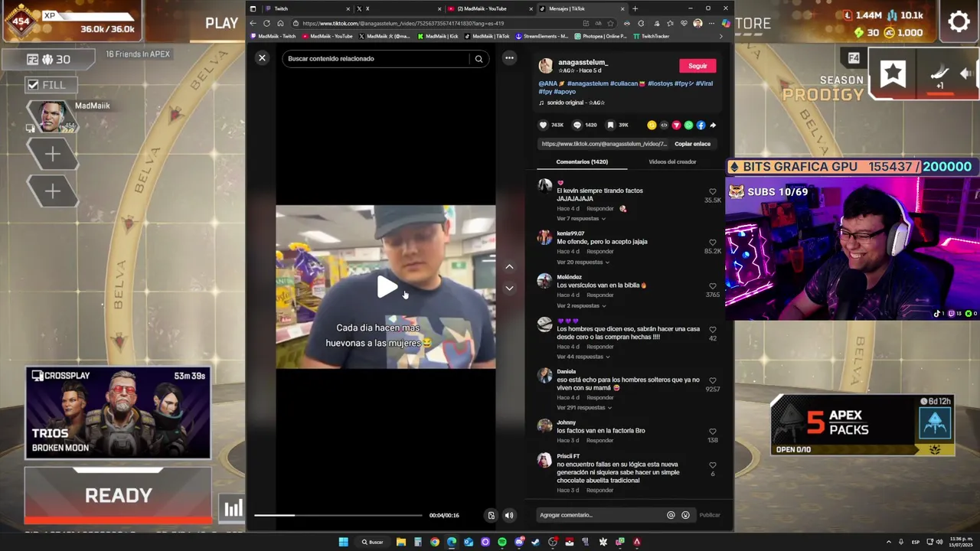Open the Windows Start menu

tap(344, 542)
